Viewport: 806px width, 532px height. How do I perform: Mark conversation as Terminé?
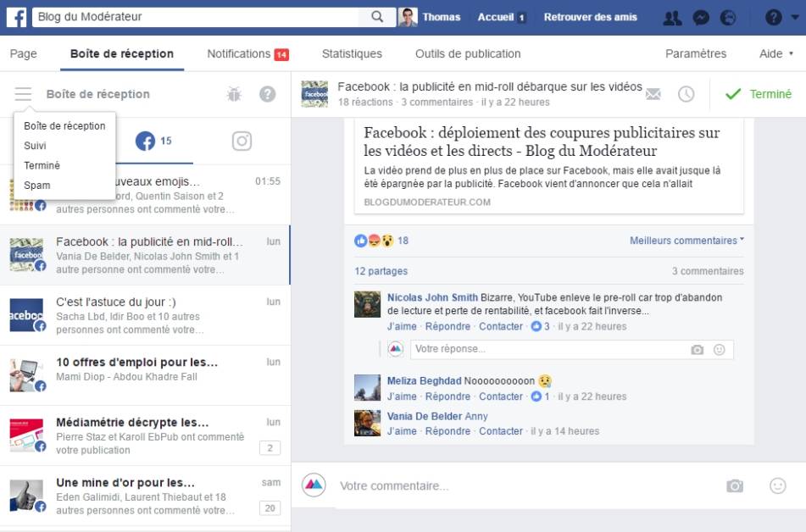[758, 94]
